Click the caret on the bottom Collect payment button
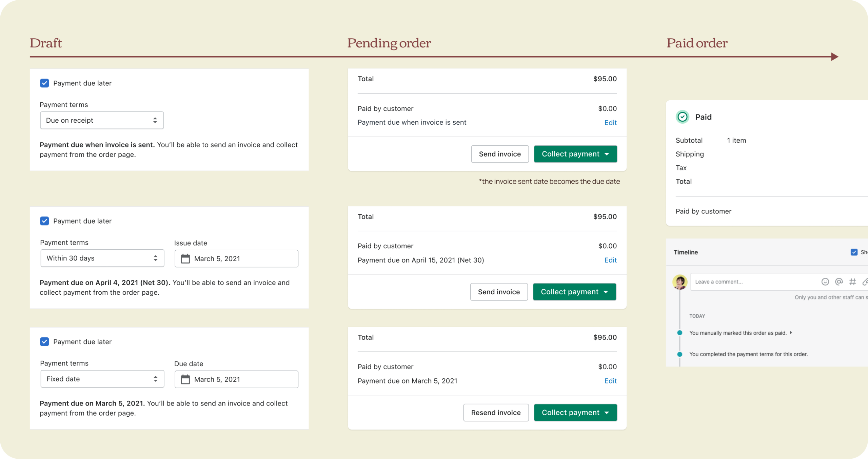 (x=607, y=413)
